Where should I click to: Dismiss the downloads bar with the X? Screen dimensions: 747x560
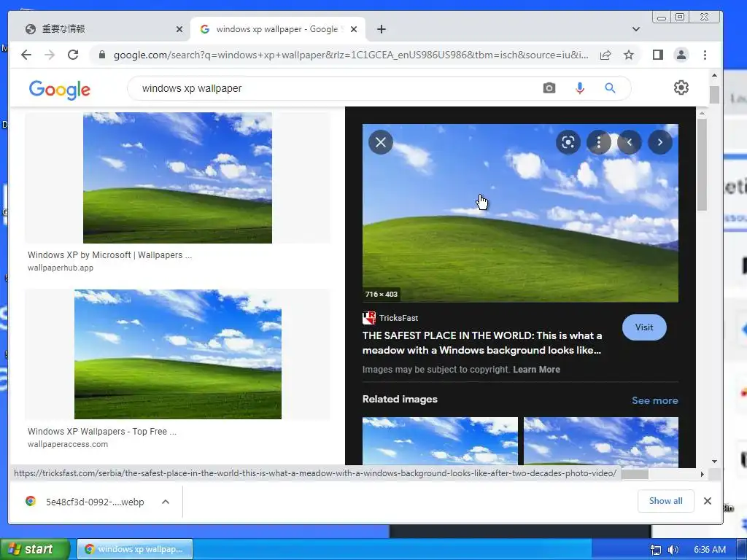pyautogui.click(x=708, y=501)
